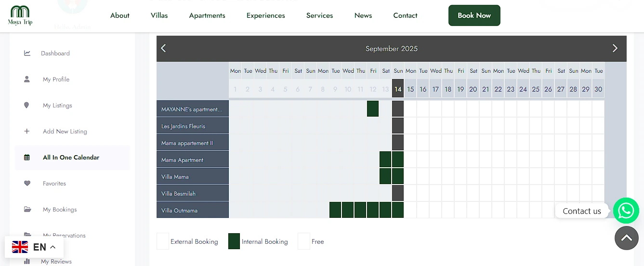This screenshot has width=644, height=266.
Task: Select Villa Outmama row label
Action: coord(192,210)
